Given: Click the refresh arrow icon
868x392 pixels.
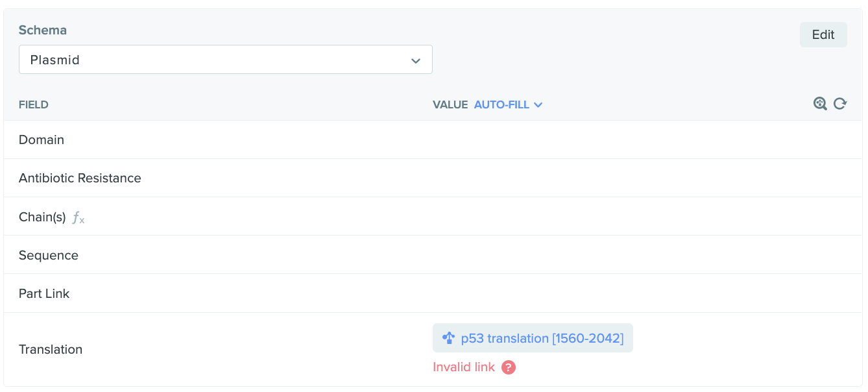Looking at the screenshot, I should 840,104.
